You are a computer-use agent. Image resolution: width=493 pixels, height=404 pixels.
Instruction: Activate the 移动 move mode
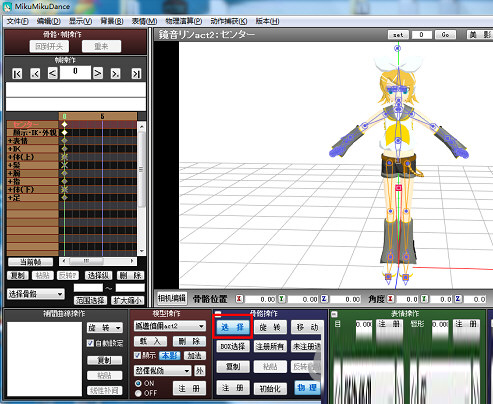(307, 327)
